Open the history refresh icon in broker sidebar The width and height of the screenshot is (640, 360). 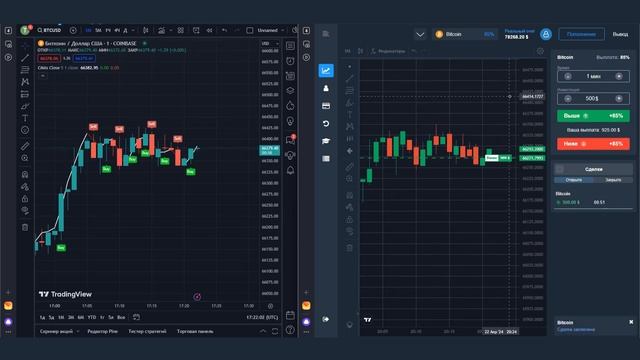point(326,123)
